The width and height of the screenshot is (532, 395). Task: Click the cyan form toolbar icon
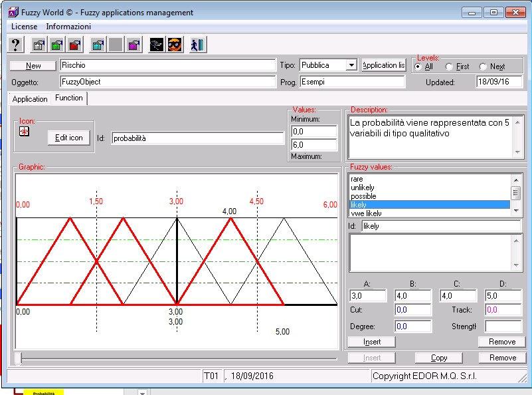click(98, 45)
